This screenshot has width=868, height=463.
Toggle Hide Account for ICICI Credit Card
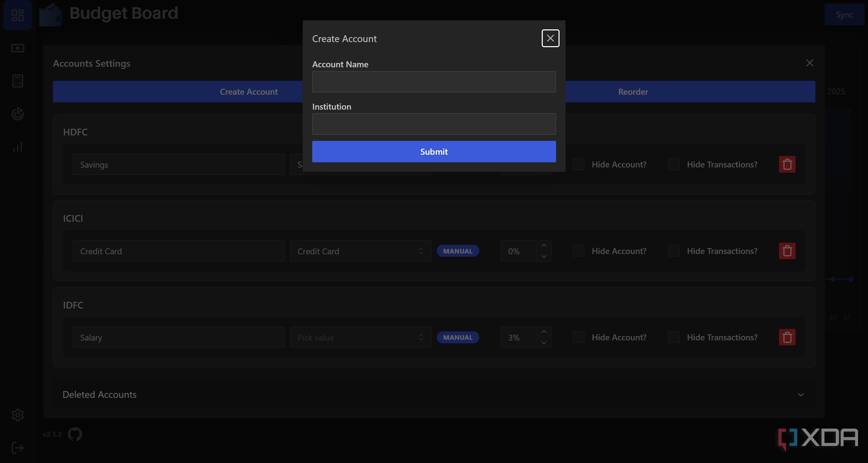pyautogui.click(x=578, y=251)
